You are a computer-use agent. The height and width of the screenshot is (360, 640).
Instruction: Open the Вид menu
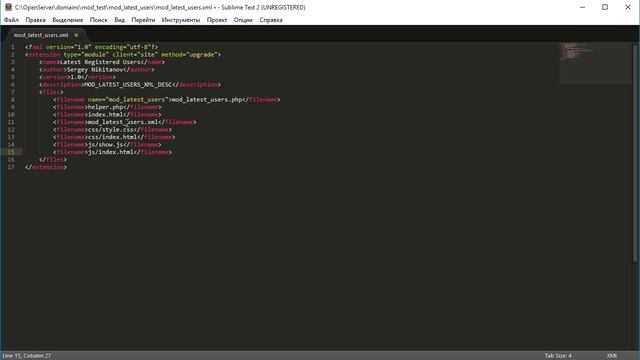click(119, 20)
